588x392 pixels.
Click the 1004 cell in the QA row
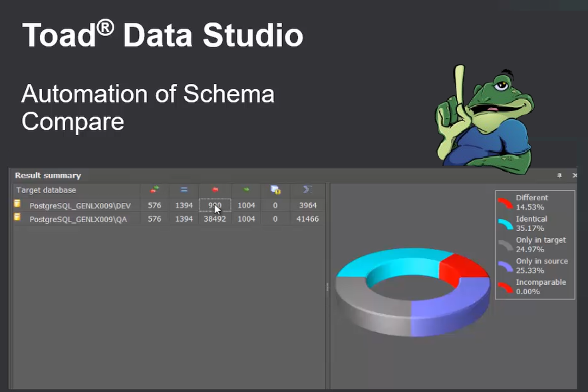tap(246, 219)
